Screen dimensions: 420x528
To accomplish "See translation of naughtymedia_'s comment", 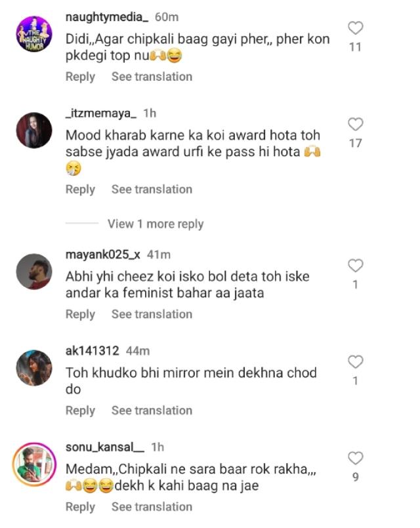I will pyautogui.click(x=152, y=77).
